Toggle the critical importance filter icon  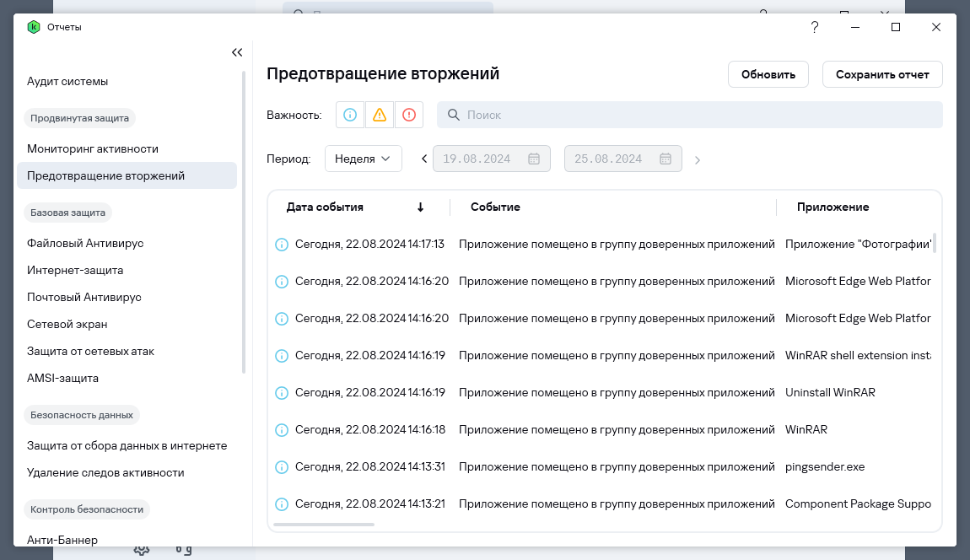(409, 115)
